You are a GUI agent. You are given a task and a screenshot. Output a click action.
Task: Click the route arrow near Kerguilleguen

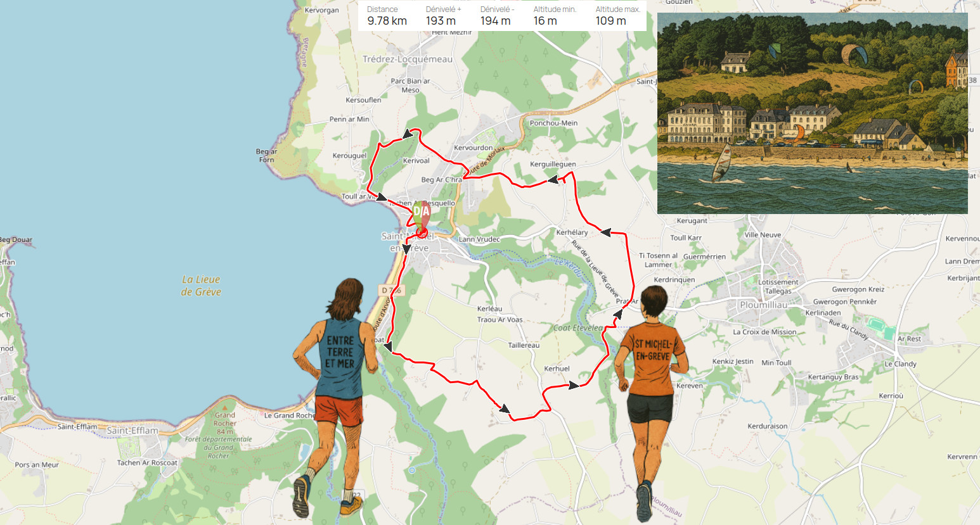pos(553,180)
